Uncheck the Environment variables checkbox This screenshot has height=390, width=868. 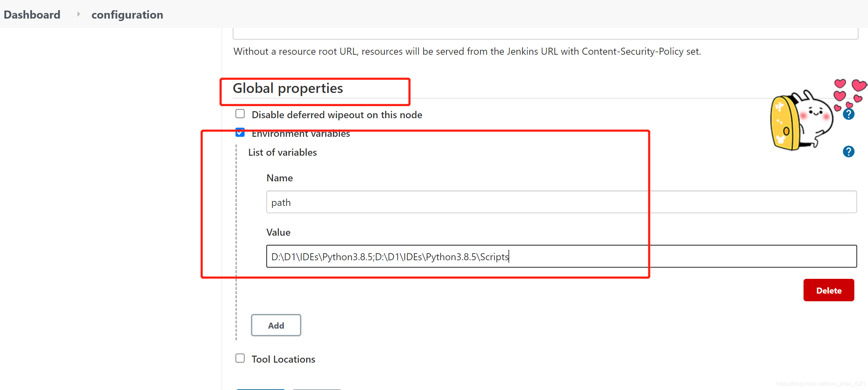click(x=240, y=133)
